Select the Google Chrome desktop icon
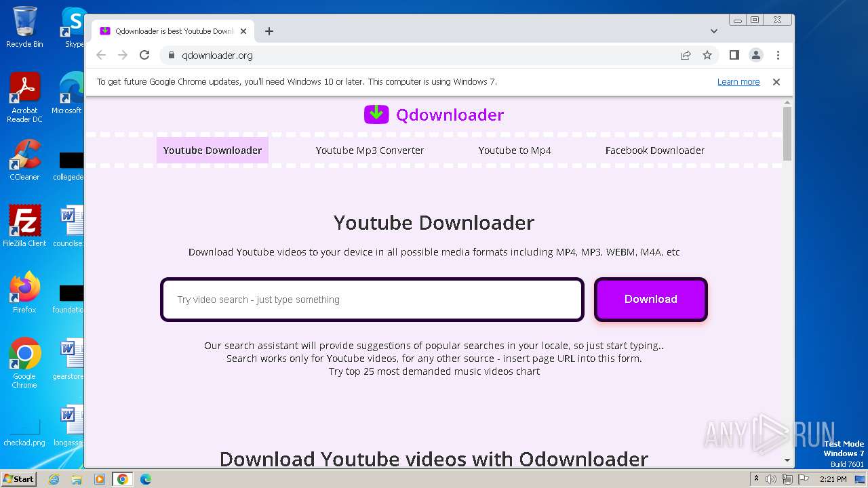The height and width of the screenshot is (488, 868). (x=24, y=363)
